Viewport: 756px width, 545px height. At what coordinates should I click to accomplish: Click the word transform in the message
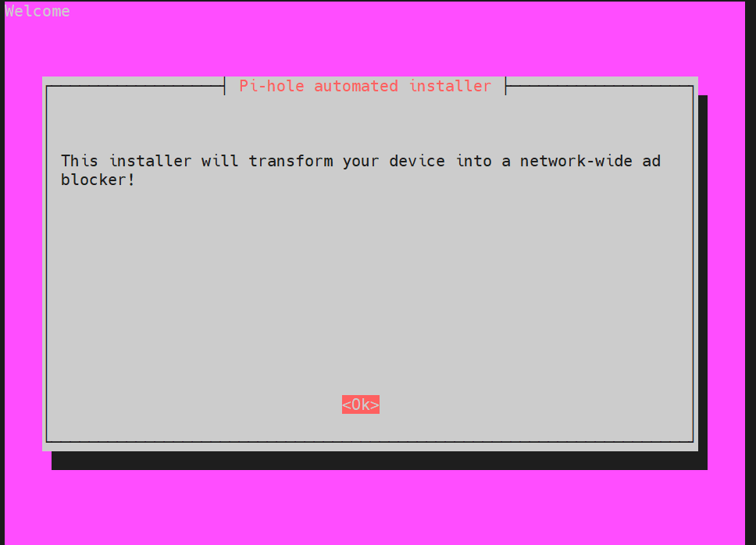(x=291, y=161)
